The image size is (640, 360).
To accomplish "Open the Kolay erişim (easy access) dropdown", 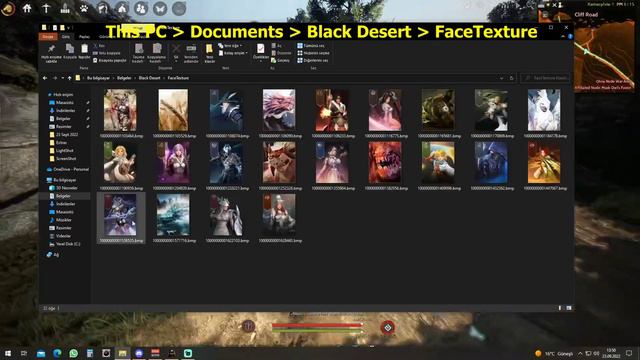I will point(233,53).
